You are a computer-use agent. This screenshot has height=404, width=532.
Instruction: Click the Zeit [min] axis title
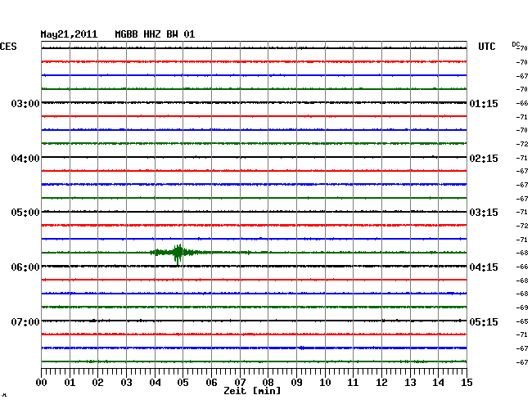click(x=252, y=391)
